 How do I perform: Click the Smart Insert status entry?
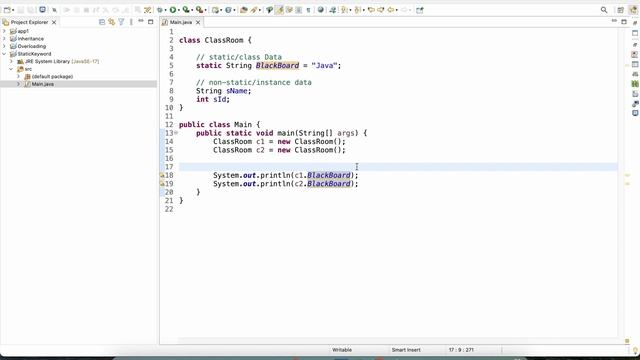406,350
